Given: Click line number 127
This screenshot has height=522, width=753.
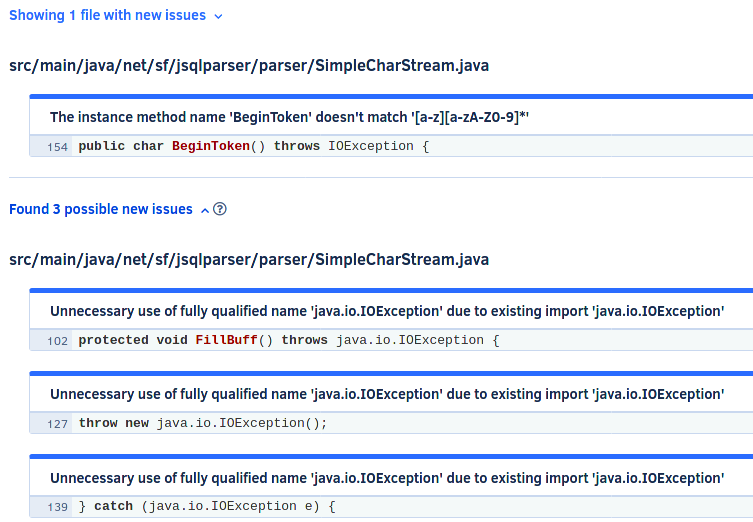Looking at the screenshot, I should [x=57, y=424].
